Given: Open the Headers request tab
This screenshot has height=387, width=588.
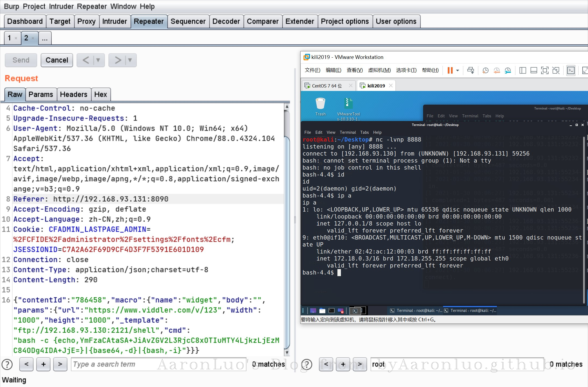Looking at the screenshot, I should coord(73,94).
